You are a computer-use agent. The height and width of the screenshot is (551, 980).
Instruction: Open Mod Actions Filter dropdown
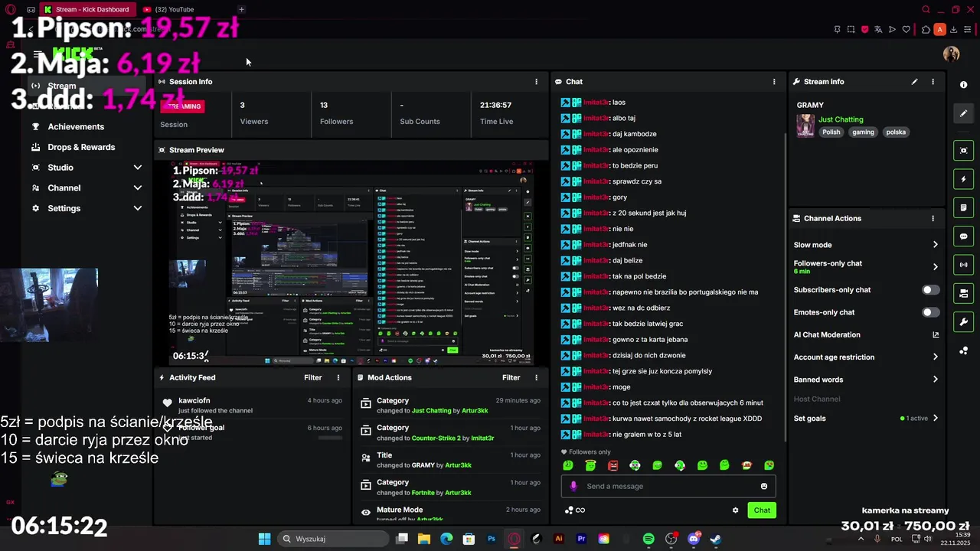(511, 377)
